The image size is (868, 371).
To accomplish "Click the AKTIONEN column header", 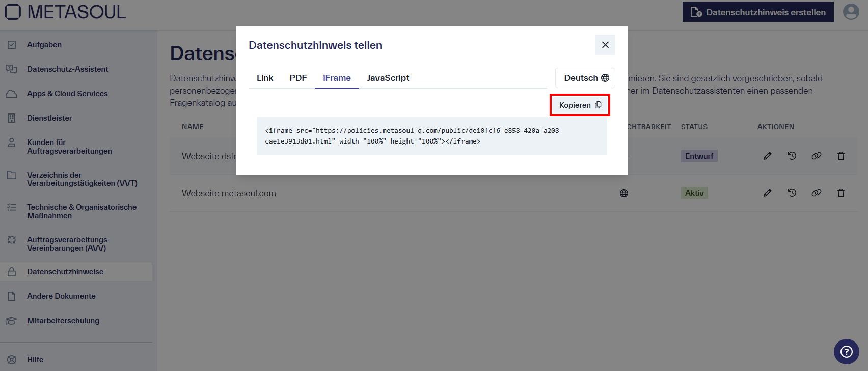I will (x=776, y=127).
